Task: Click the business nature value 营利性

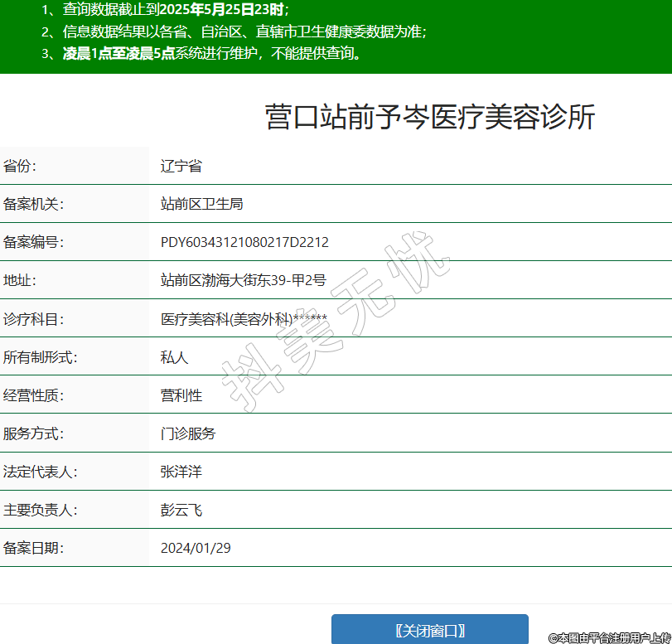Action: [181, 395]
